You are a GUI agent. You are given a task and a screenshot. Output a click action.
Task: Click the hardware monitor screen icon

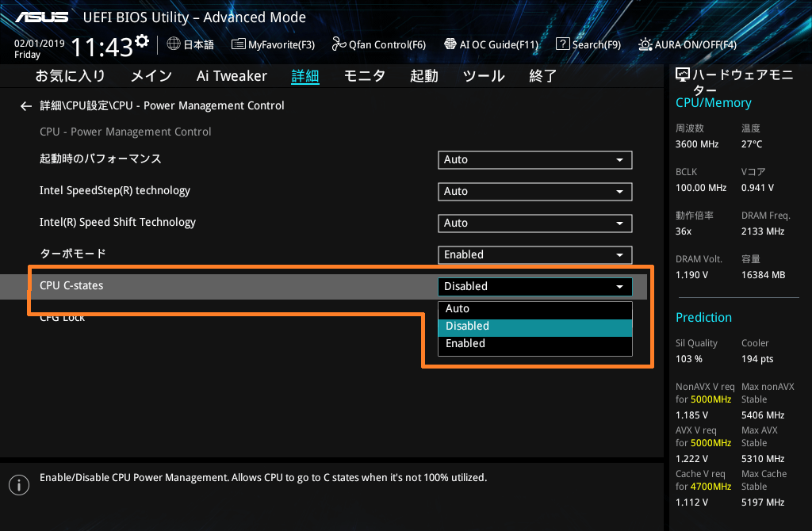click(x=683, y=75)
